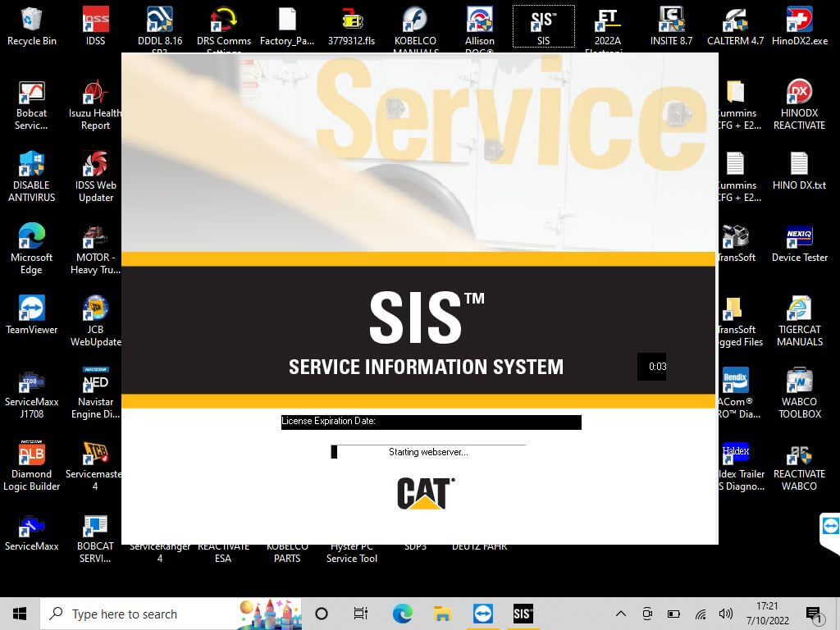This screenshot has height=630, width=840.
Task: Launch DDDL 8.16 SP3
Action: [x=158, y=25]
